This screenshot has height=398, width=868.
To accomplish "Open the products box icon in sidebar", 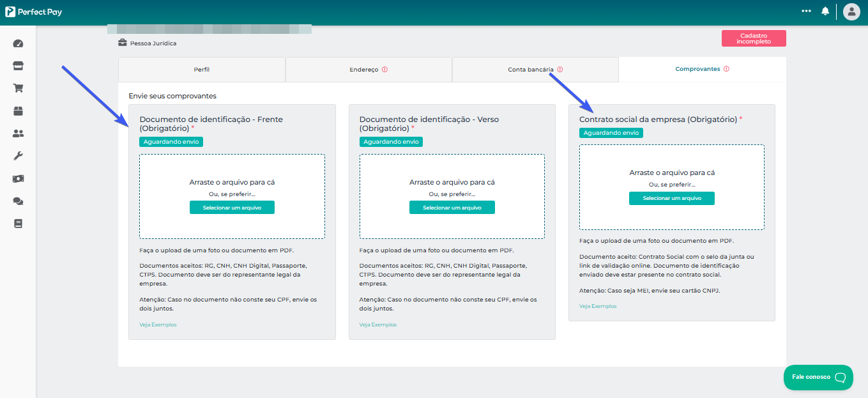I will [x=18, y=111].
